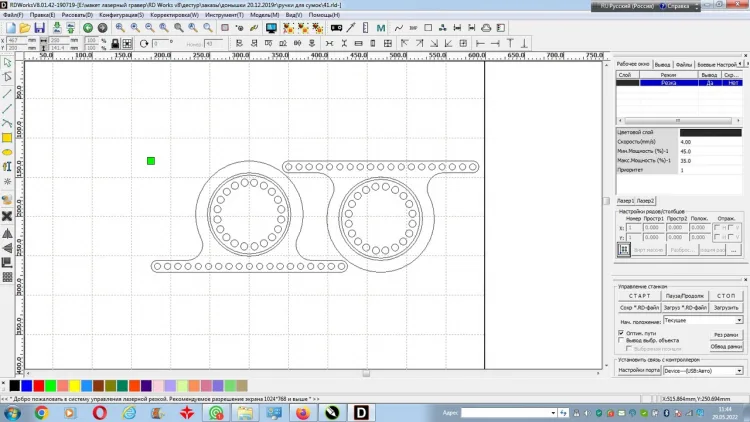This screenshot has height=422, width=750.
Task: Click the Windows Start button
Action: pos(11,412)
